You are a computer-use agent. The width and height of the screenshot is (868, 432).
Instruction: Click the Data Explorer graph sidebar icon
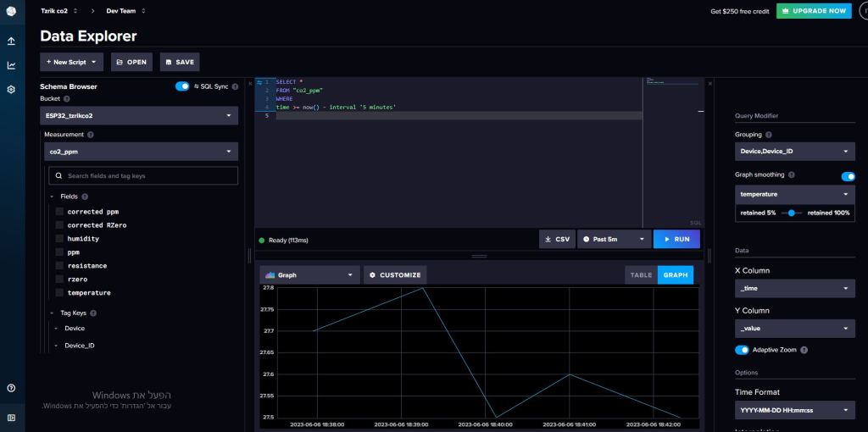click(11, 65)
